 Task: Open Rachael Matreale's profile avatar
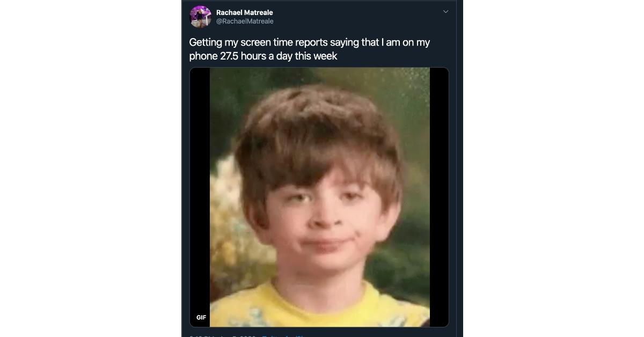(200, 17)
